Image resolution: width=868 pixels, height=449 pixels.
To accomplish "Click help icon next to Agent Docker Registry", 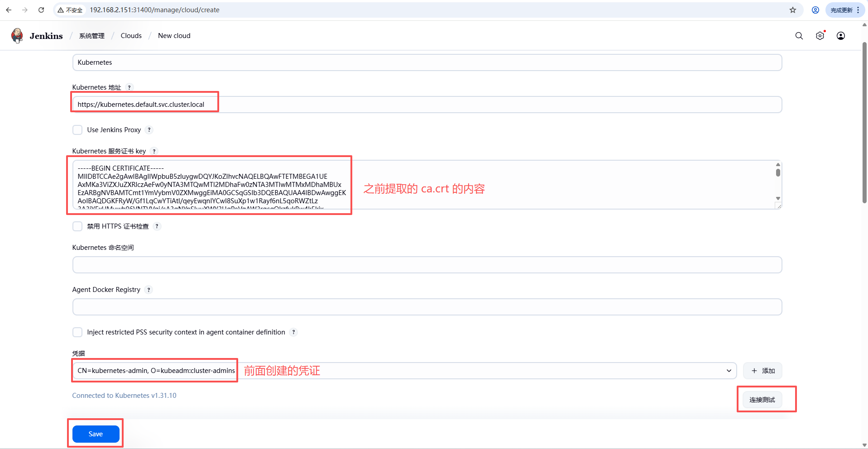I will (x=149, y=290).
